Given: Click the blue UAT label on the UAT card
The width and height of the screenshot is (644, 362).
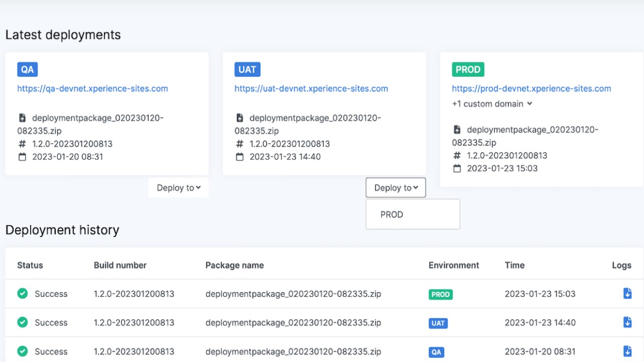Looking at the screenshot, I should point(247,69).
